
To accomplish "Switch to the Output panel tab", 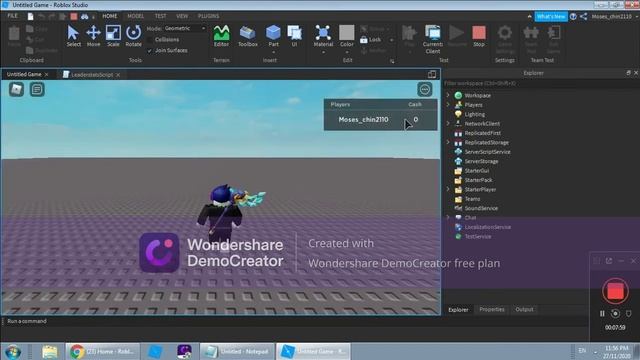I will (x=524, y=309).
